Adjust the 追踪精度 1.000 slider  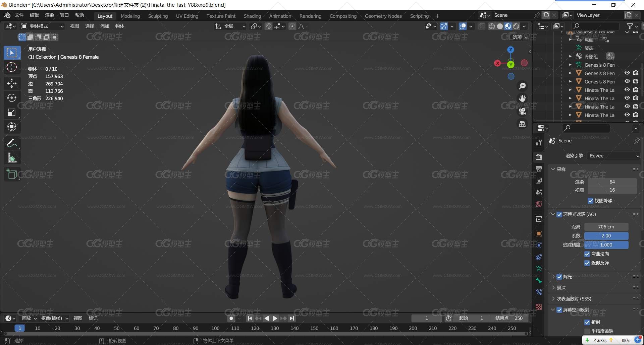[x=606, y=245]
